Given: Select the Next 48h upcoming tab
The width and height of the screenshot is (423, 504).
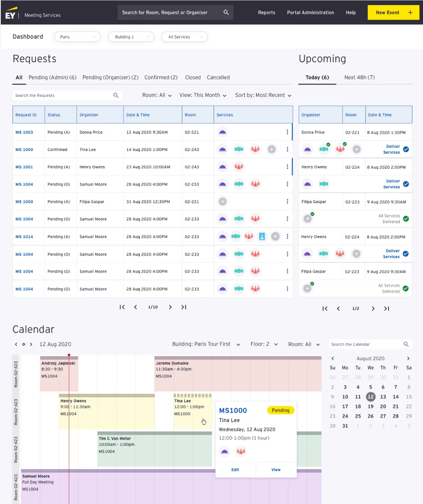Looking at the screenshot, I should [359, 77].
